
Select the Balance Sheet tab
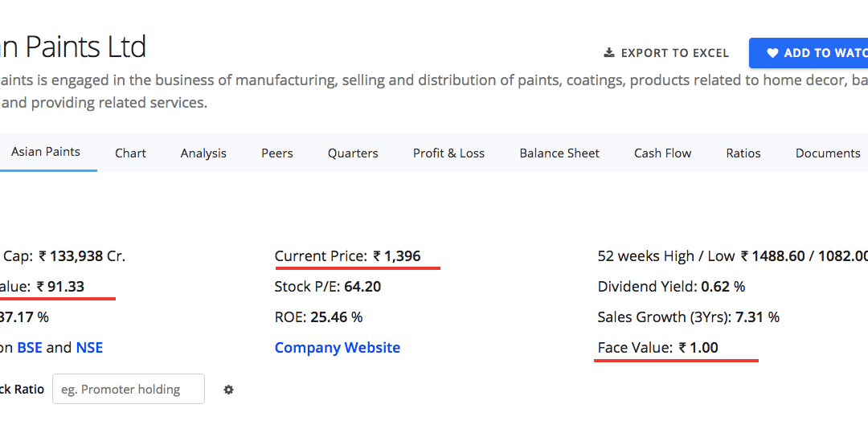click(x=559, y=153)
